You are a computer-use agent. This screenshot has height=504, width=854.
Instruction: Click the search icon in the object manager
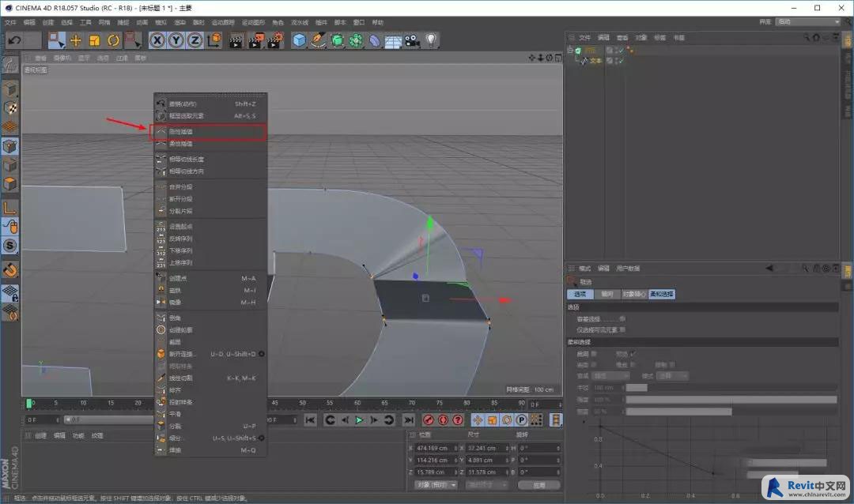pos(806,38)
